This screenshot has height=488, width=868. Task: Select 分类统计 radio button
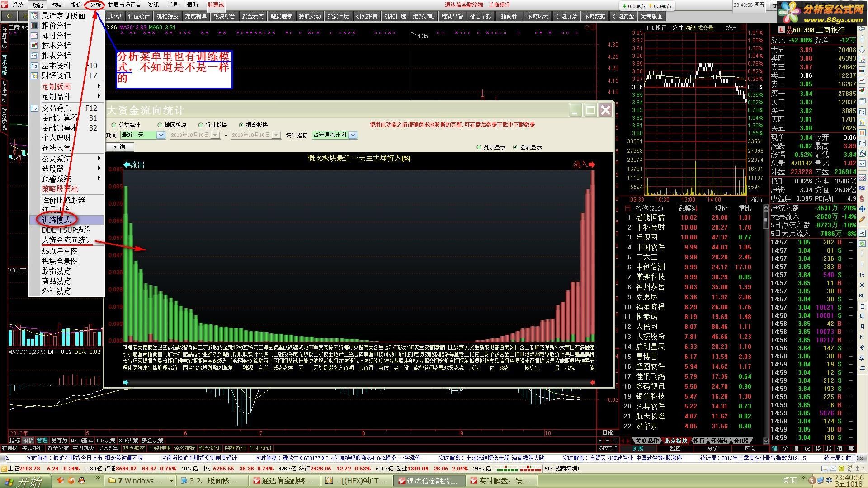114,125
